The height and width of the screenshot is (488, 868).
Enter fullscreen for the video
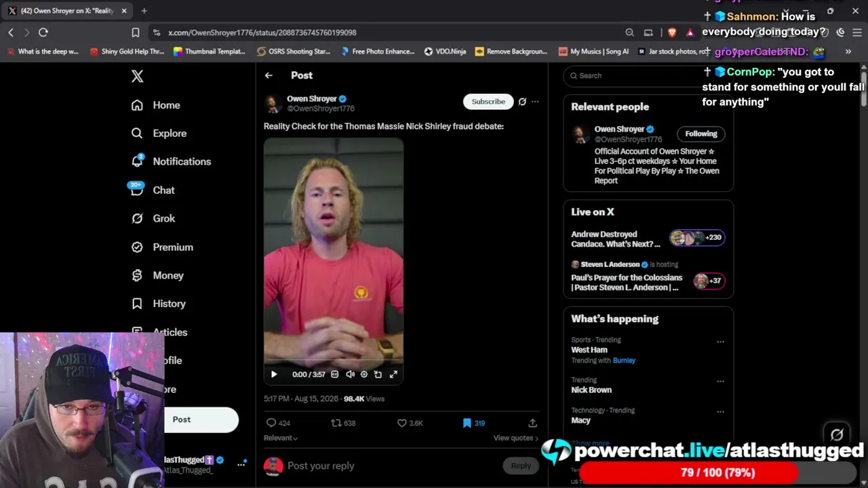(x=393, y=374)
